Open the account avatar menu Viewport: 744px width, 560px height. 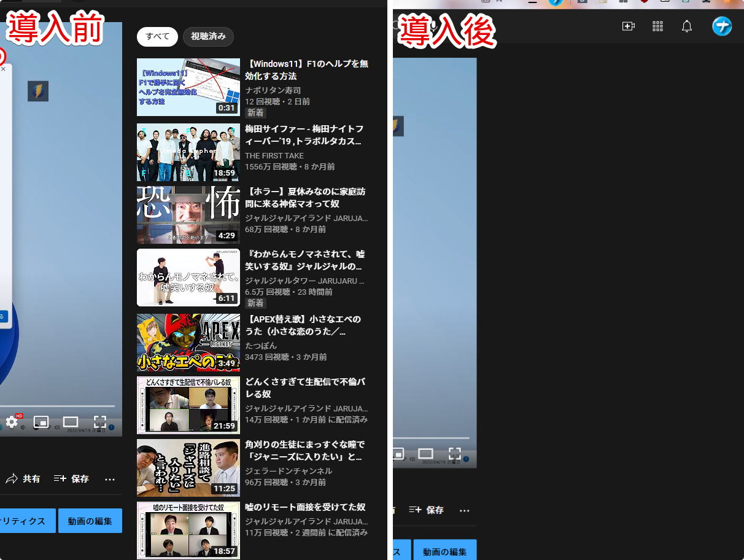722,26
